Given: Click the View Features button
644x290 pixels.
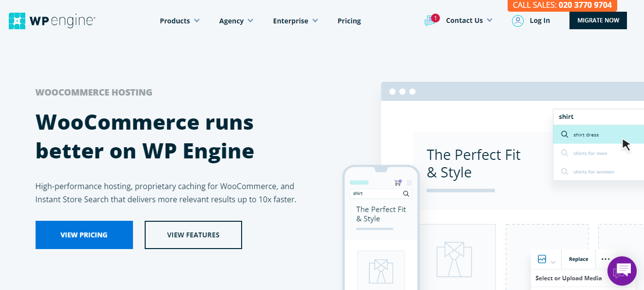Looking at the screenshot, I should [x=193, y=235].
